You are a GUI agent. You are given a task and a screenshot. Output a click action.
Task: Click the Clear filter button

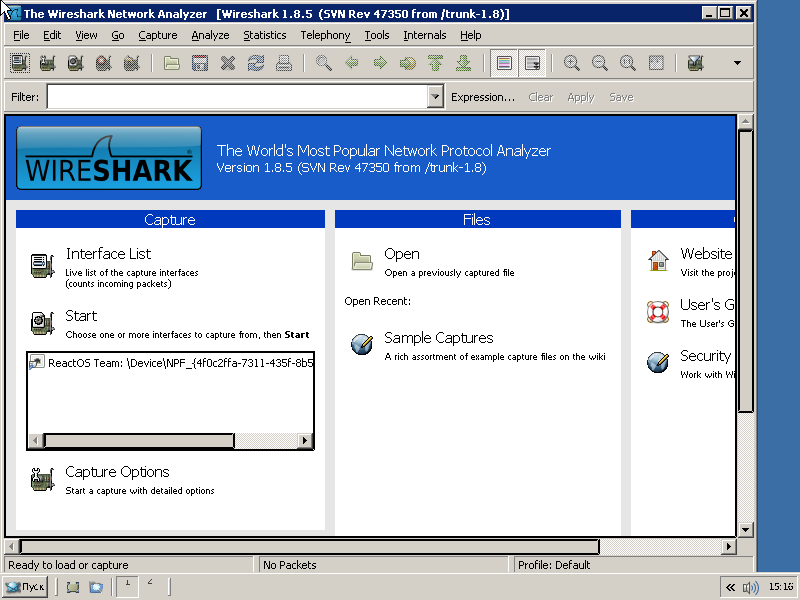[x=541, y=97]
